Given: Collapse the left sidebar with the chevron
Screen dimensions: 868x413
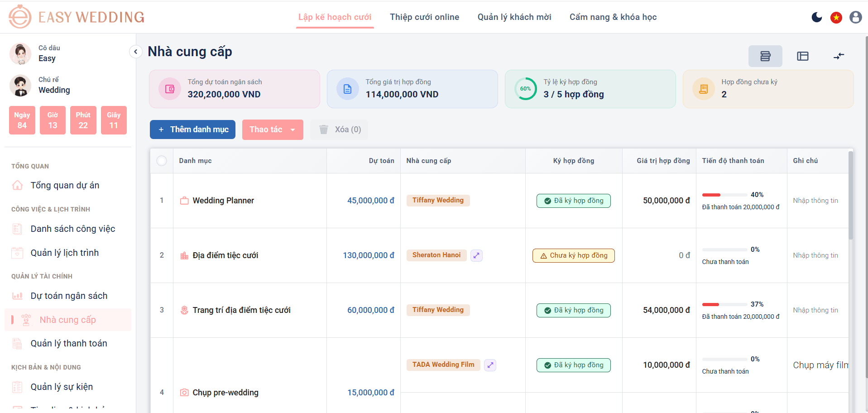Looking at the screenshot, I should [x=135, y=52].
